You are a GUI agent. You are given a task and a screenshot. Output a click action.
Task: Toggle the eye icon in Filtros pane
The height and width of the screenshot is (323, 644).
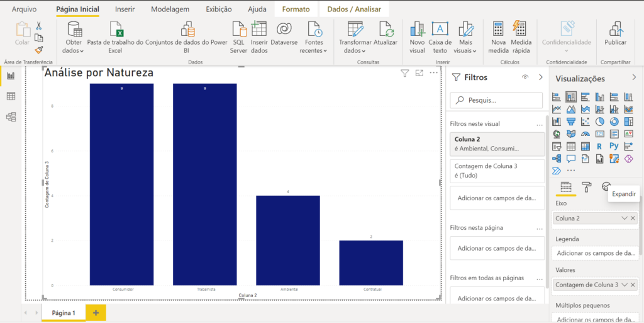[x=525, y=77]
